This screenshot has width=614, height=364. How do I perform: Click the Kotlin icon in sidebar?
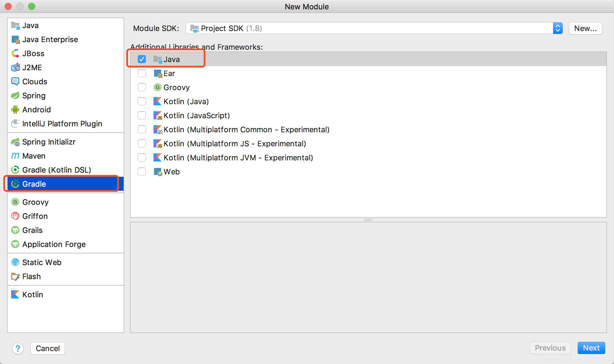[x=15, y=295]
